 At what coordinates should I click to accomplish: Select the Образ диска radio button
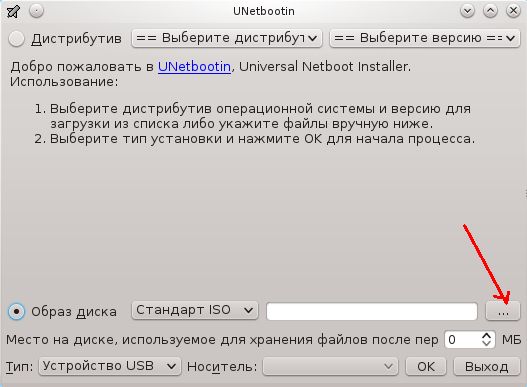16,311
